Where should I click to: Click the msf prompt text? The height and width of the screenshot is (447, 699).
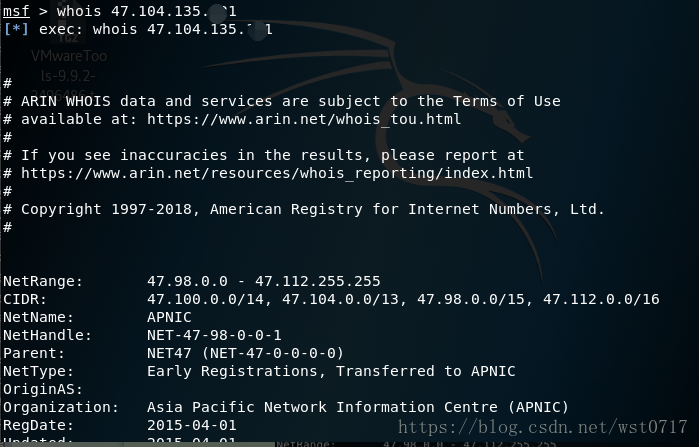coord(16,11)
